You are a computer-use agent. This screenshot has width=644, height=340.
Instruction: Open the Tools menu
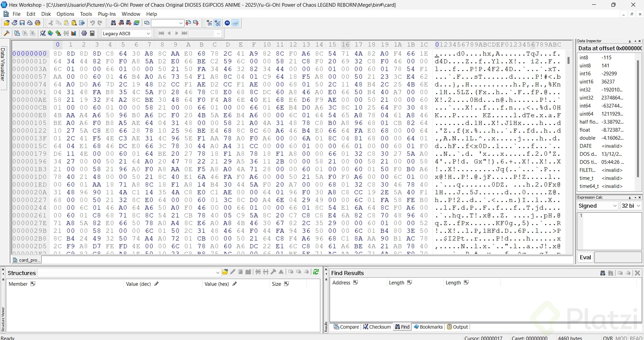point(86,14)
